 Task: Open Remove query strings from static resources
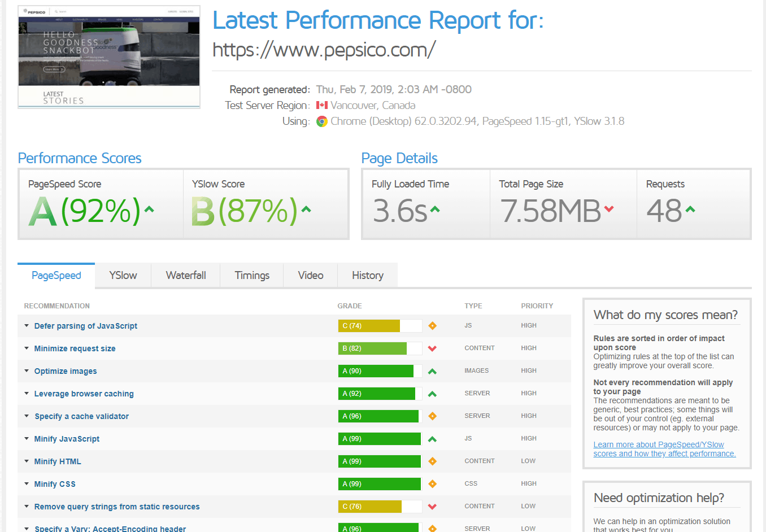(x=117, y=507)
